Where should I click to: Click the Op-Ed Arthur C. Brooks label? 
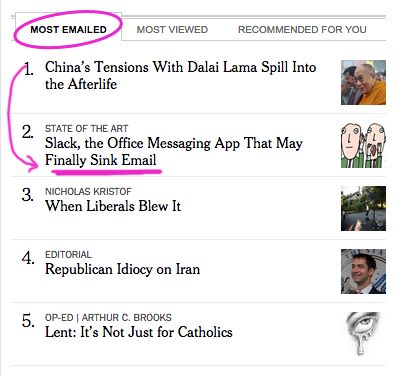[108, 318]
